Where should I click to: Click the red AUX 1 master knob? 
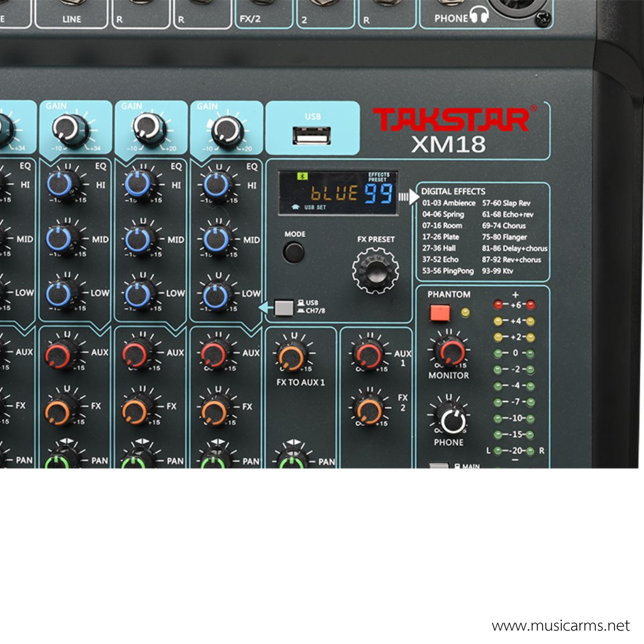(x=369, y=355)
